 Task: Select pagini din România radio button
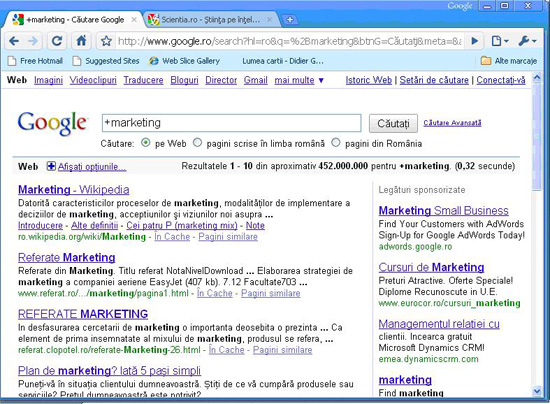coord(336,143)
